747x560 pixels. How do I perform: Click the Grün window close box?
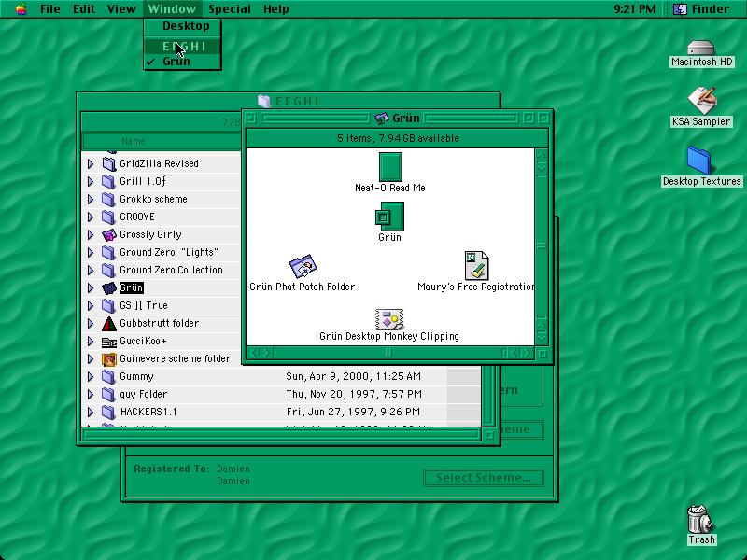[x=251, y=119]
